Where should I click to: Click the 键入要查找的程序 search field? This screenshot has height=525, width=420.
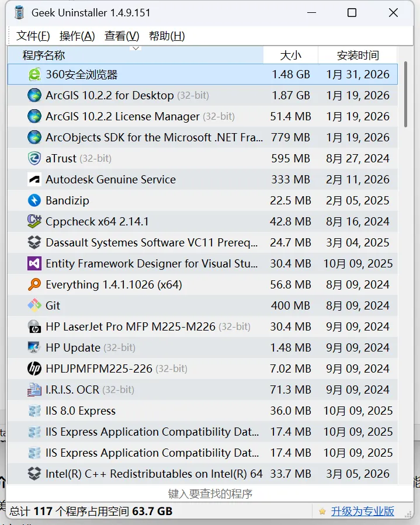point(210,494)
